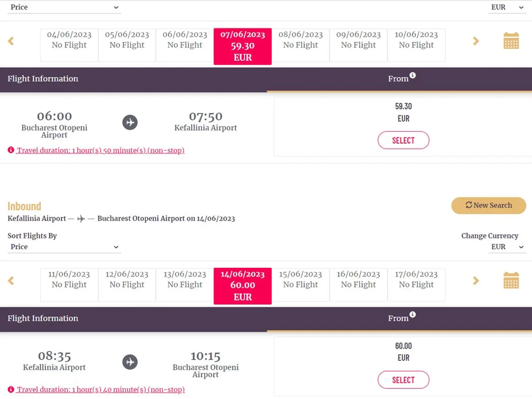Open the outbound calendar date picker icon
This screenshot has height=399, width=532.
pyautogui.click(x=511, y=41)
